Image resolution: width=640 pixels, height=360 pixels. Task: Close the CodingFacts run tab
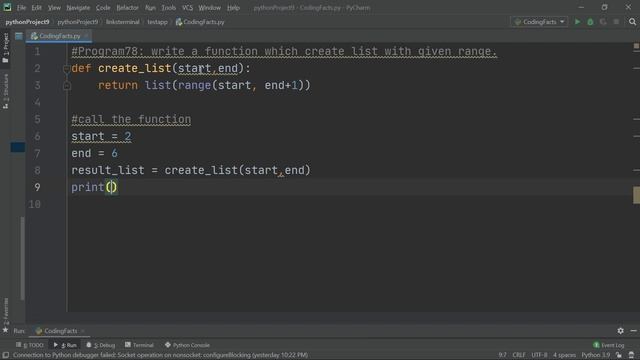82,331
